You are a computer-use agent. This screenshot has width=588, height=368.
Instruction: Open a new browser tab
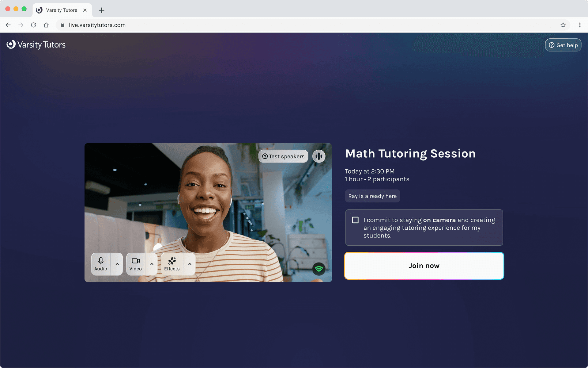(102, 10)
